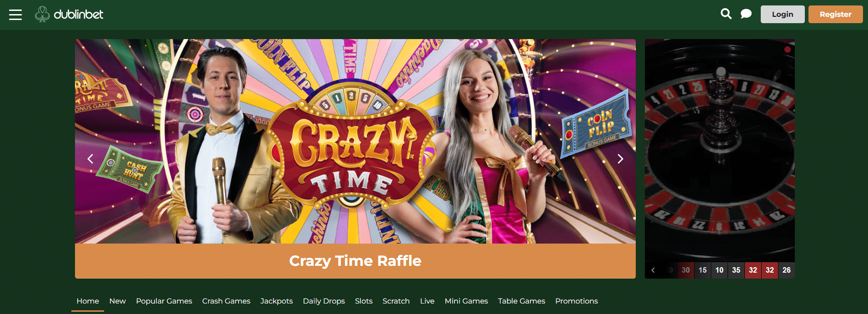Advance to next banner slide
The image size is (868, 314).
[620, 159]
